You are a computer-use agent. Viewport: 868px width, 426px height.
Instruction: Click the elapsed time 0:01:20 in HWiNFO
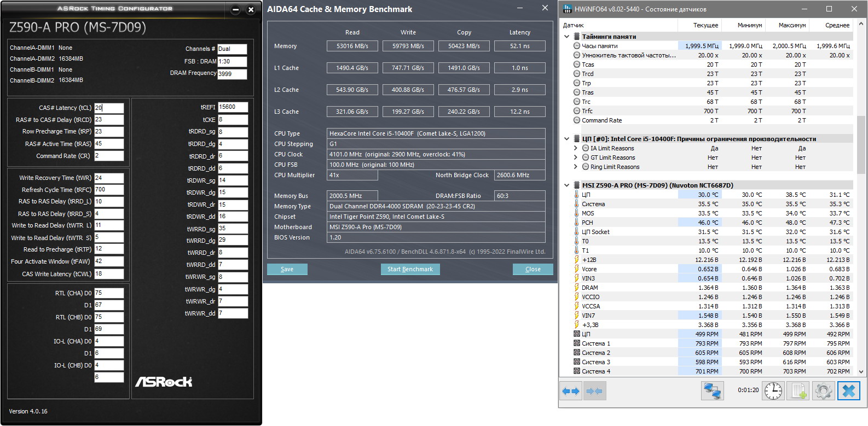(x=748, y=390)
